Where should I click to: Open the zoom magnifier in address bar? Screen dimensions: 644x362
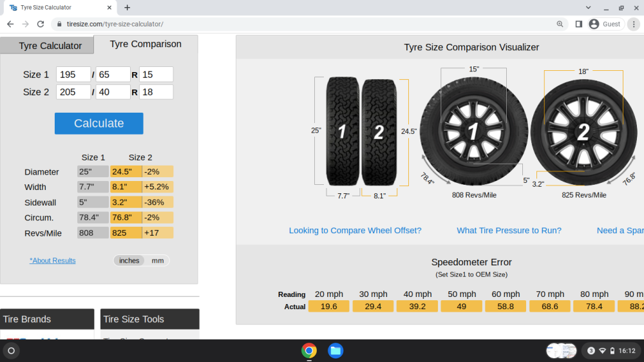point(560,24)
